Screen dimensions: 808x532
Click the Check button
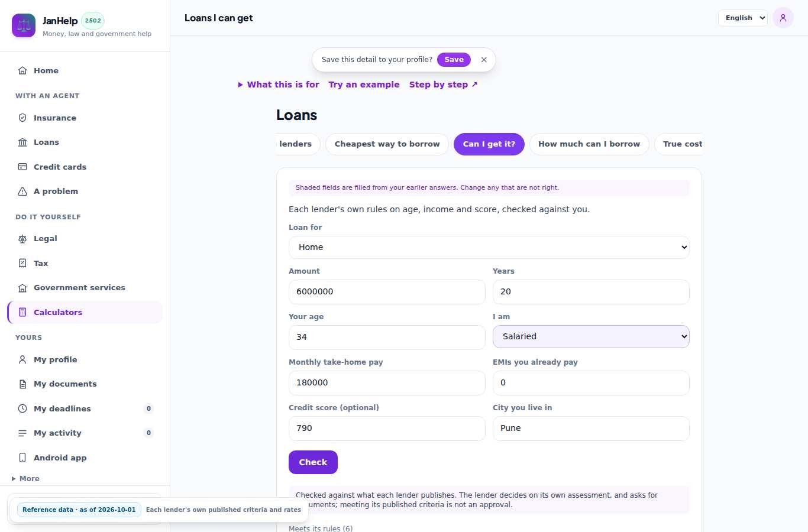(313, 462)
